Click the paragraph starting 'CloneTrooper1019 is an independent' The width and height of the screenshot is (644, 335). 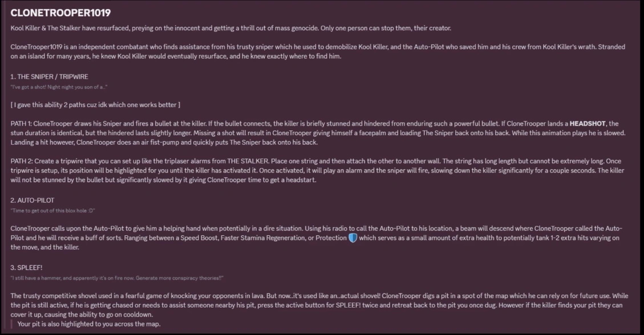pos(318,51)
